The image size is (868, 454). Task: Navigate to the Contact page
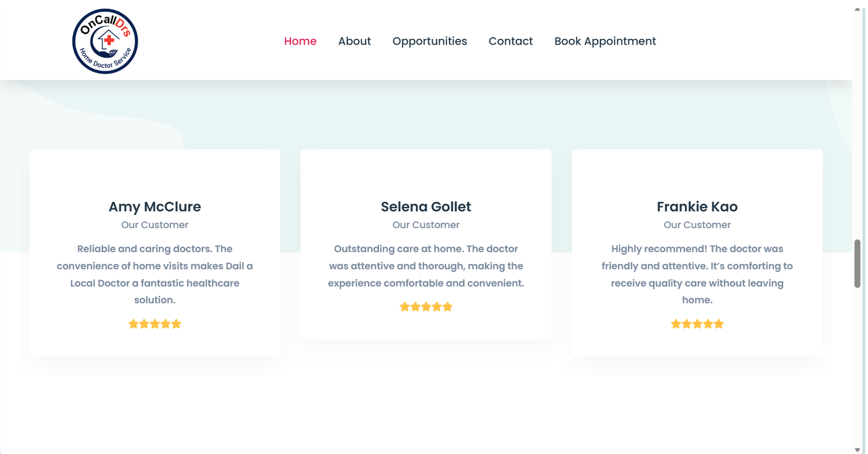pos(510,41)
